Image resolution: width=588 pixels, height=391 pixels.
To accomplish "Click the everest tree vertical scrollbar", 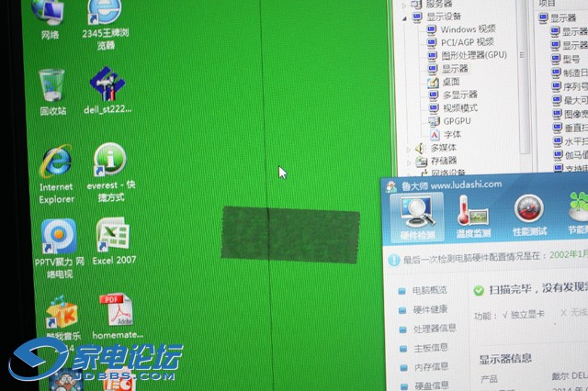I will coord(524,77).
